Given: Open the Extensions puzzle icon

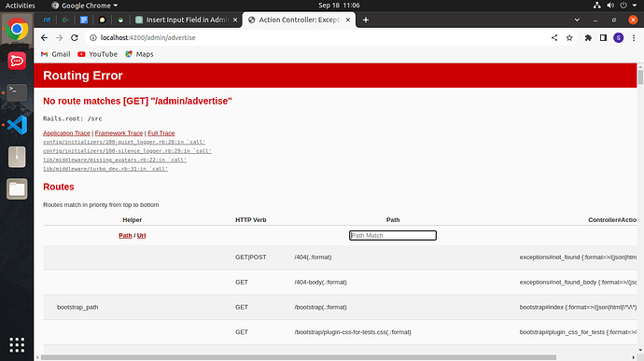Looking at the screenshot, I should (x=588, y=38).
